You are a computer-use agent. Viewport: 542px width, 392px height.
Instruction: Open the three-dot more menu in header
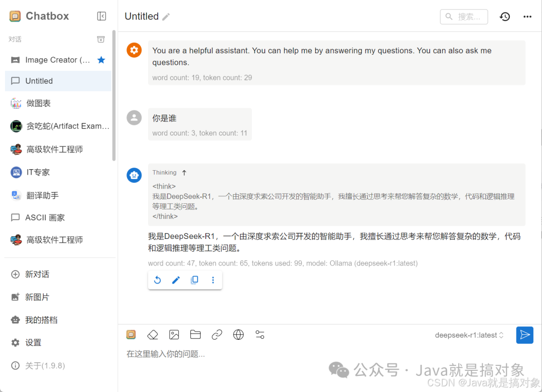[x=527, y=17]
